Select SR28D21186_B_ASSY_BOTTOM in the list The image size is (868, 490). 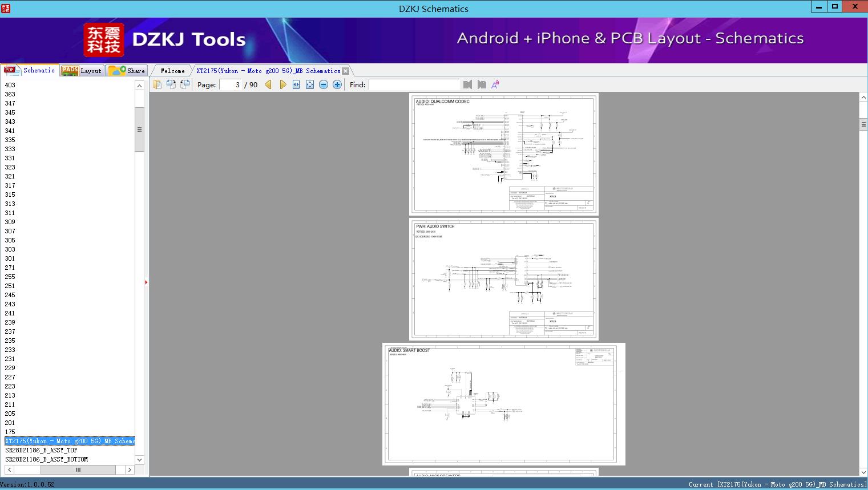tap(47, 459)
